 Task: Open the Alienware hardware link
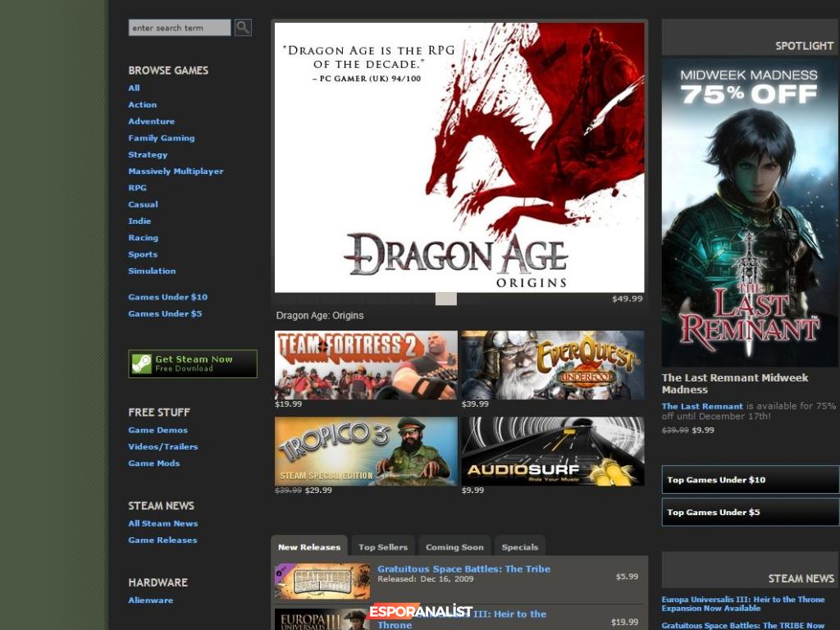point(150,600)
